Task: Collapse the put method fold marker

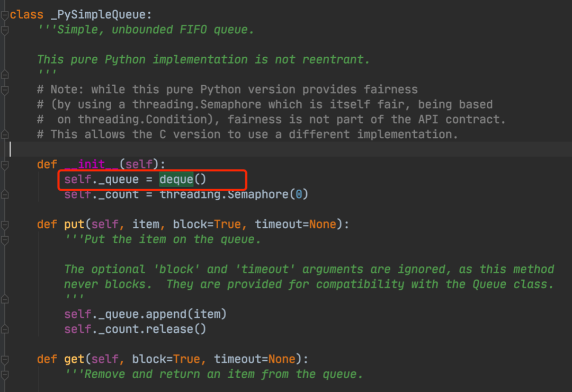Action: point(5,225)
